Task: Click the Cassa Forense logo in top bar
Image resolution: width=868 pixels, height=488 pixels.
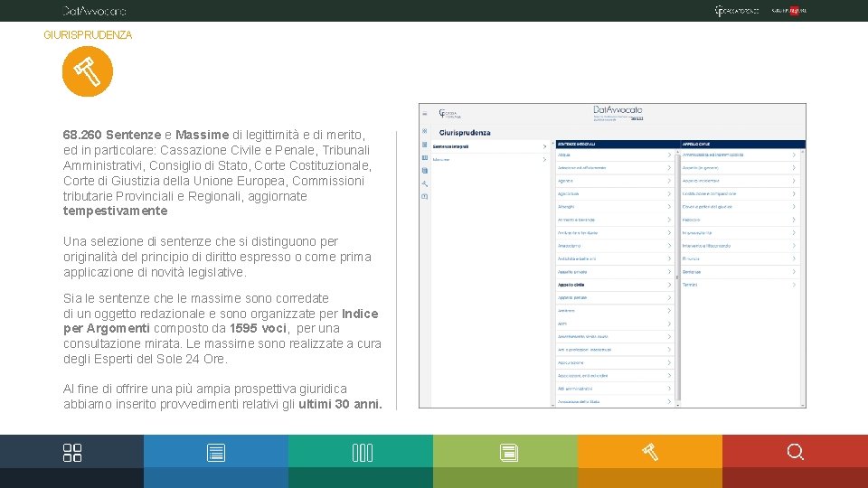Action: point(736,11)
